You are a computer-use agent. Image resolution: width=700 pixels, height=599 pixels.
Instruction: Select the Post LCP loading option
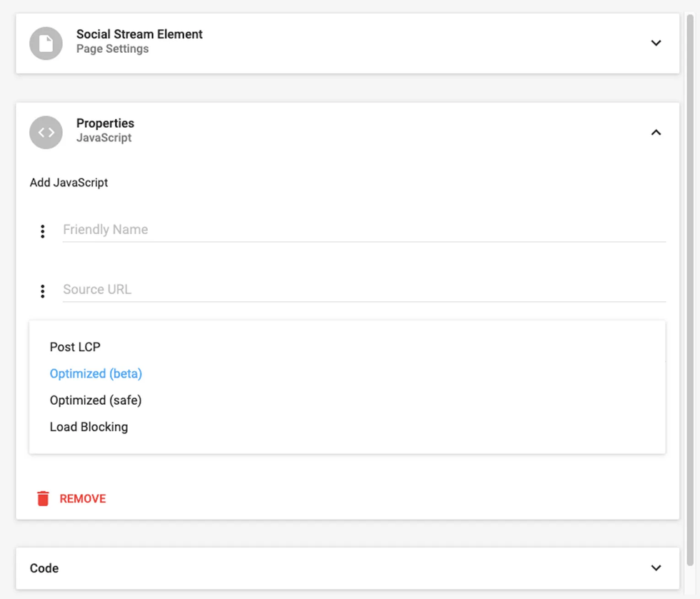click(x=74, y=347)
